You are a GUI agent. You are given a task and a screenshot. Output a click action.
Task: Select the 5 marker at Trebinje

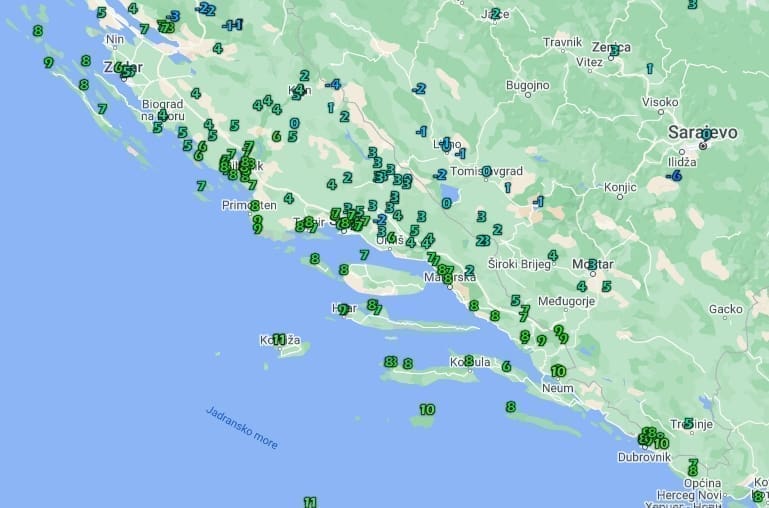689,423
